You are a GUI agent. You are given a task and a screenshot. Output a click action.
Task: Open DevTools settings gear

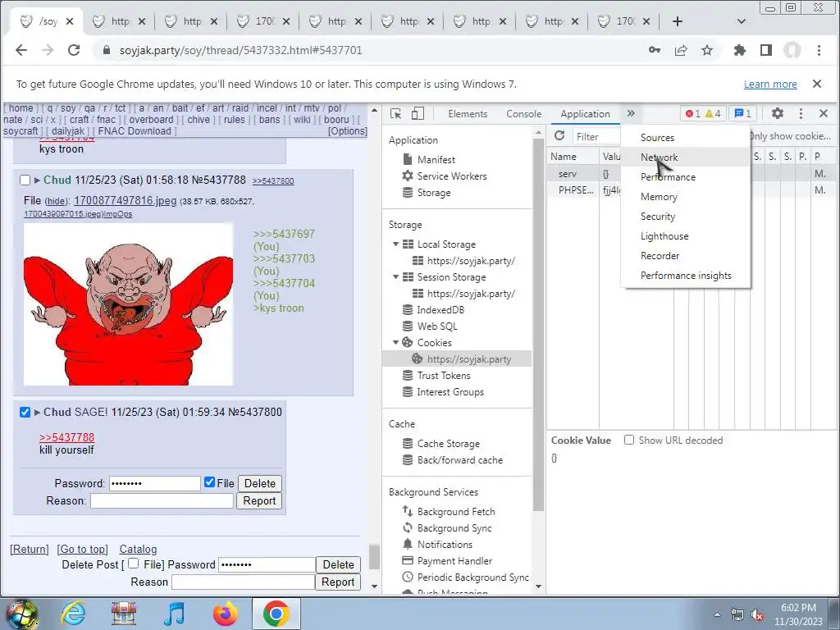[778, 113]
